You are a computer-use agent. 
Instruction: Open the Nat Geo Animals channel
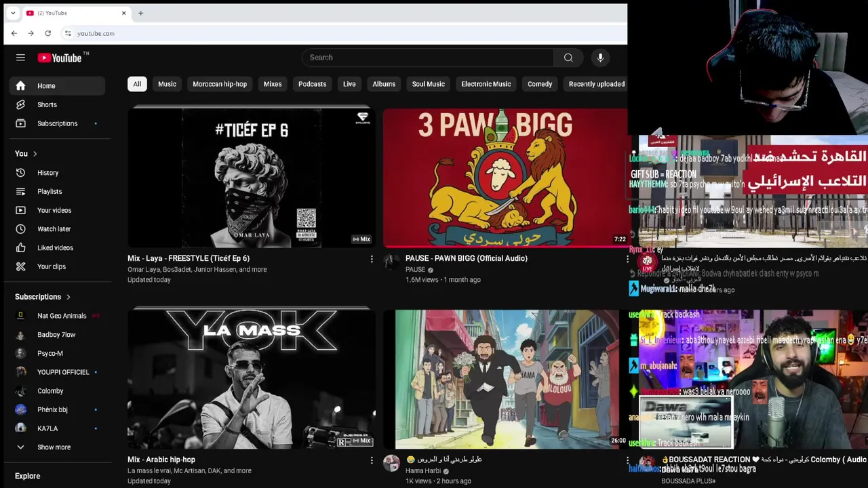pyautogui.click(x=57, y=316)
